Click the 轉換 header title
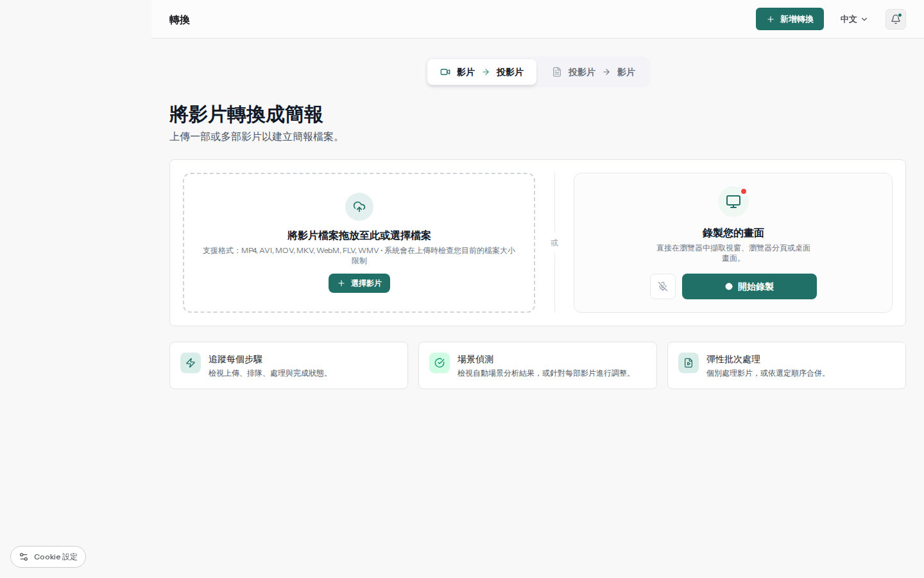Screen dimensions: 924x578 tap(180, 20)
